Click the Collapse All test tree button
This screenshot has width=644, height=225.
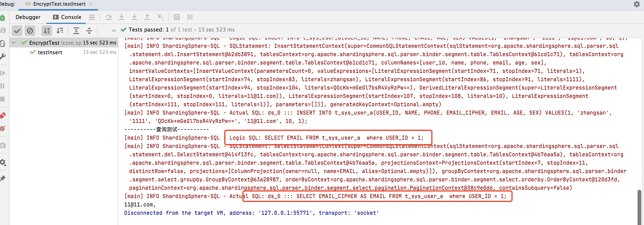(x=89, y=31)
